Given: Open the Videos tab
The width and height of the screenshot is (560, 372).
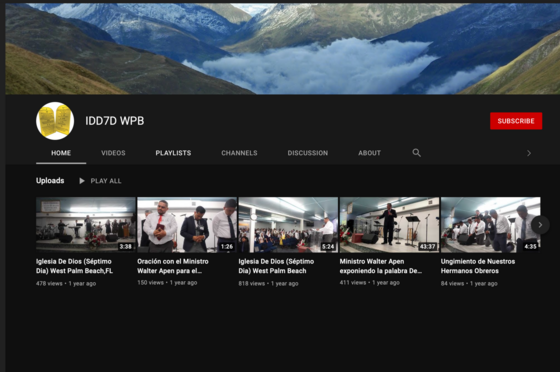Looking at the screenshot, I should 113,153.
